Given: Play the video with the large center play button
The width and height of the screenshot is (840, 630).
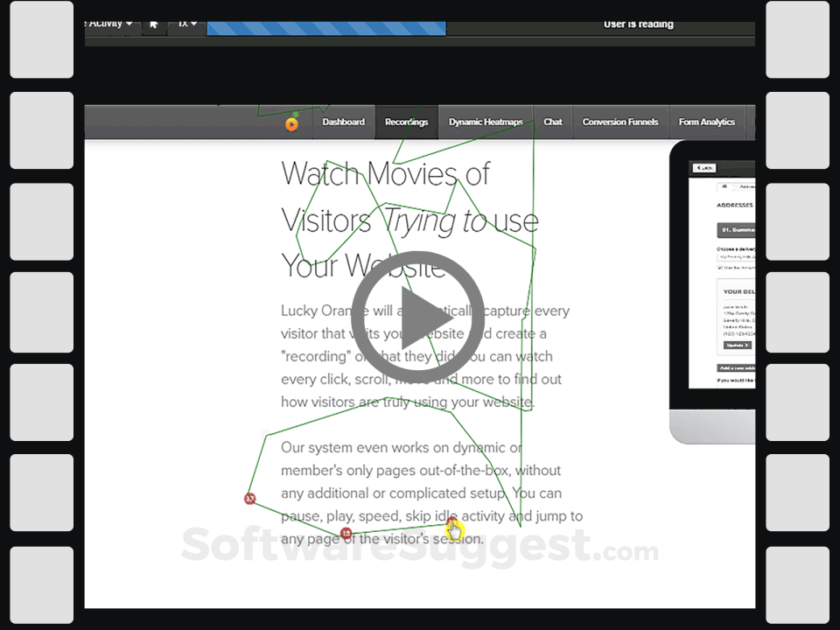Looking at the screenshot, I should [x=418, y=317].
